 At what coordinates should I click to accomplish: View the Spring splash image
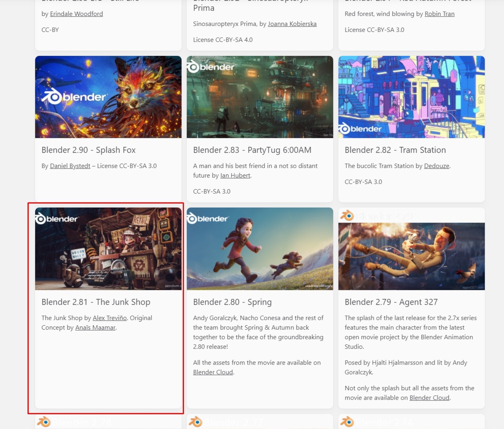coord(260,249)
